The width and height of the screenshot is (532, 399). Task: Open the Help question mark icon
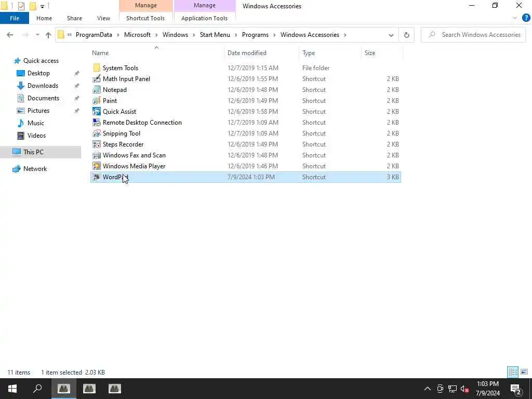click(x=526, y=18)
